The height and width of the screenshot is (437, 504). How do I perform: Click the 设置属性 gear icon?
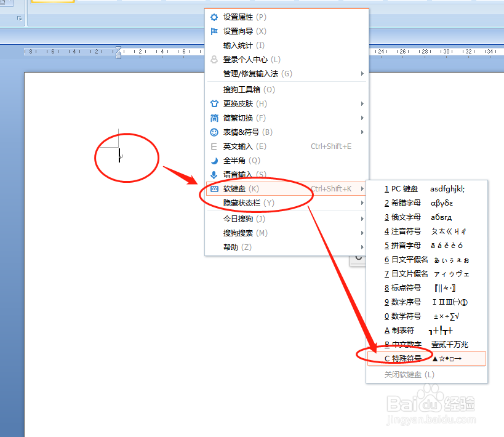[x=214, y=17]
